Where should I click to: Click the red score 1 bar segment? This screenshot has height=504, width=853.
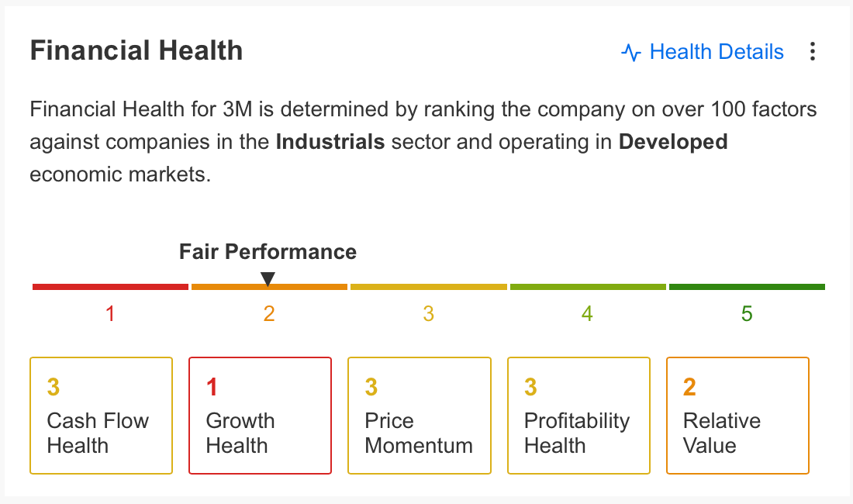click(110, 287)
